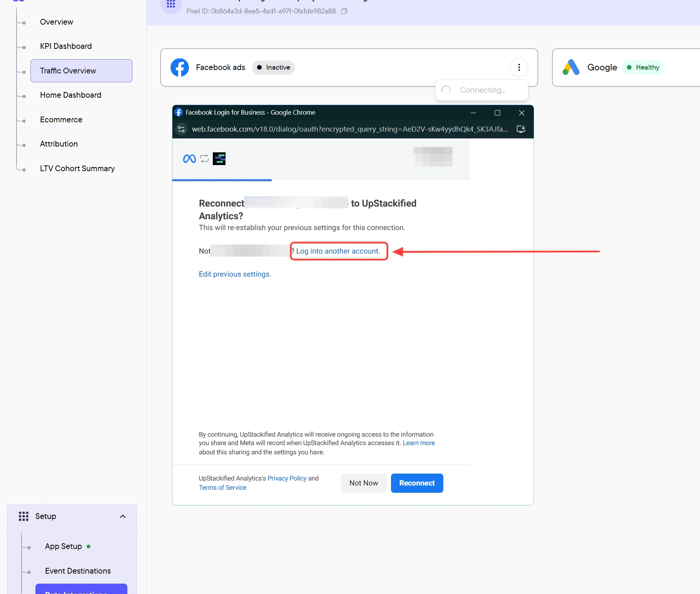Click the install app icon in the address bar
This screenshot has width=700, height=594.
click(521, 129)
